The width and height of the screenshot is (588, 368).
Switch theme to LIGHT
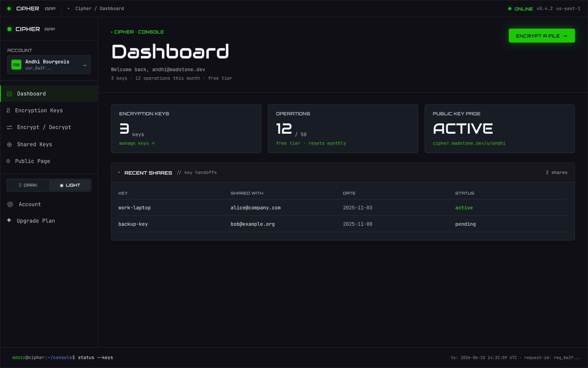click(x=70, y=185)
